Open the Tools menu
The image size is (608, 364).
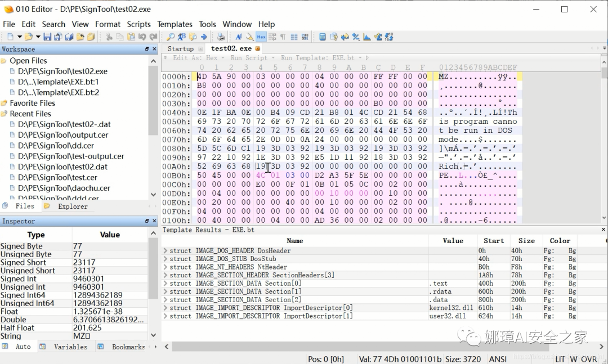point(207,24)
